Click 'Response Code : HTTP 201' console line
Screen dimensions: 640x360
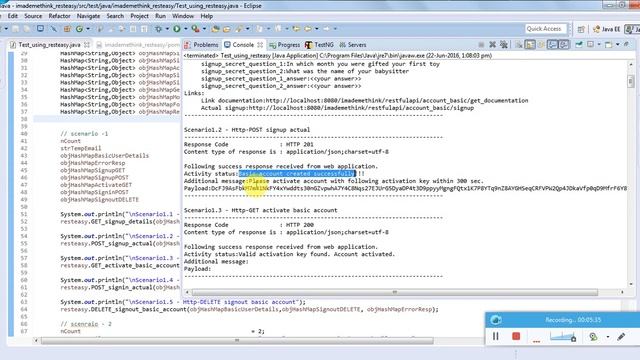coord(249,144)
